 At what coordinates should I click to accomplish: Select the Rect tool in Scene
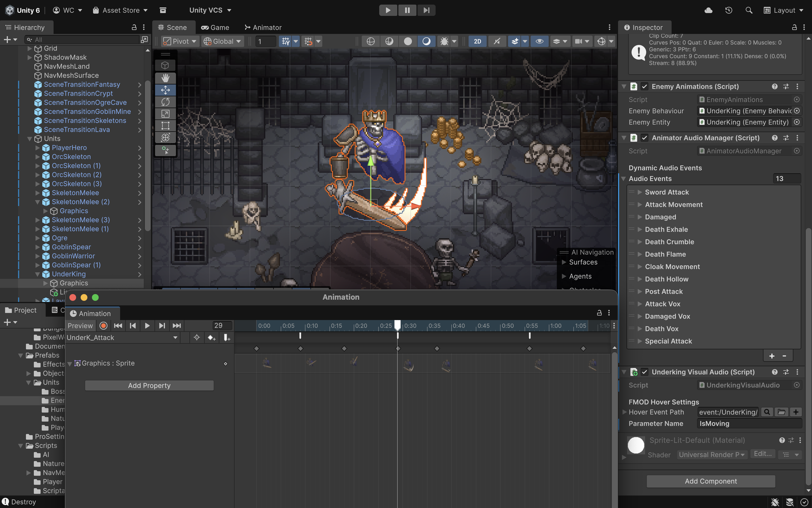tap(165, 126)
